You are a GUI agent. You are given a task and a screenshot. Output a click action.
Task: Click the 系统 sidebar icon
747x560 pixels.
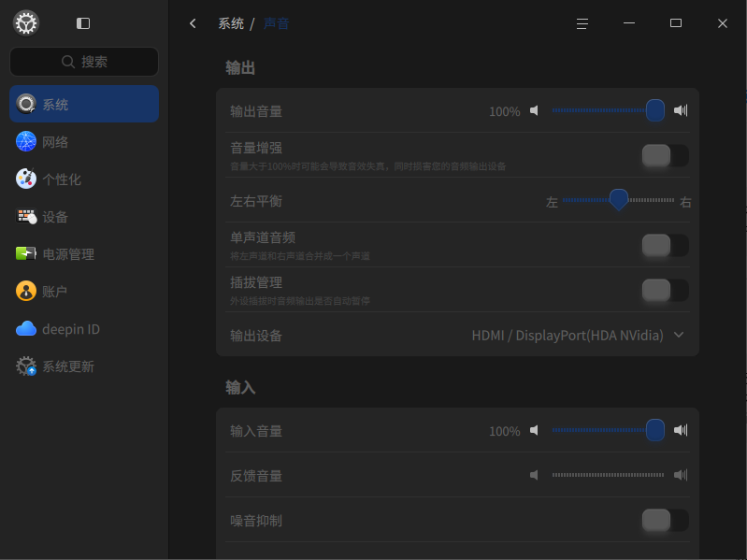(x=26, y=104)
